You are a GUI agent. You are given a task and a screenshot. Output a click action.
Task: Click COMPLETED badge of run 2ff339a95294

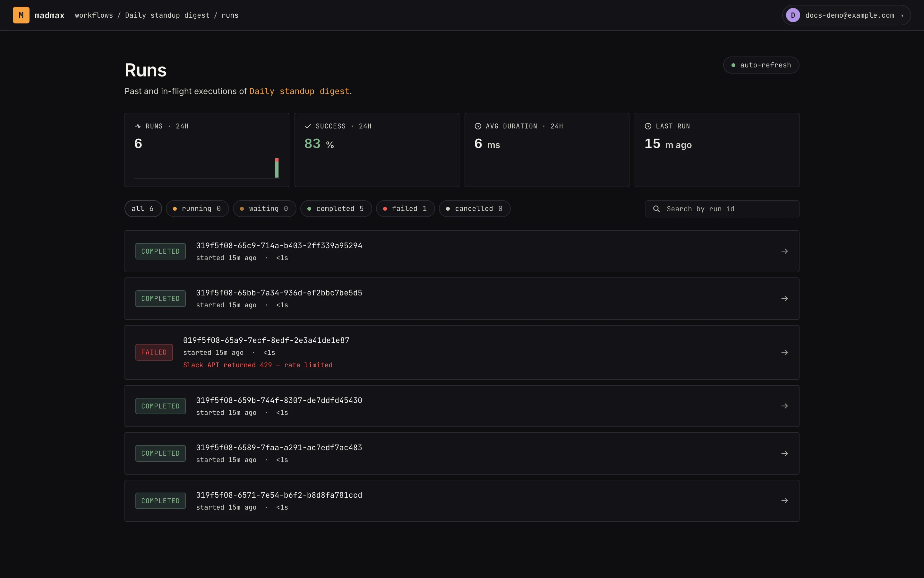(x=160, y=251)
